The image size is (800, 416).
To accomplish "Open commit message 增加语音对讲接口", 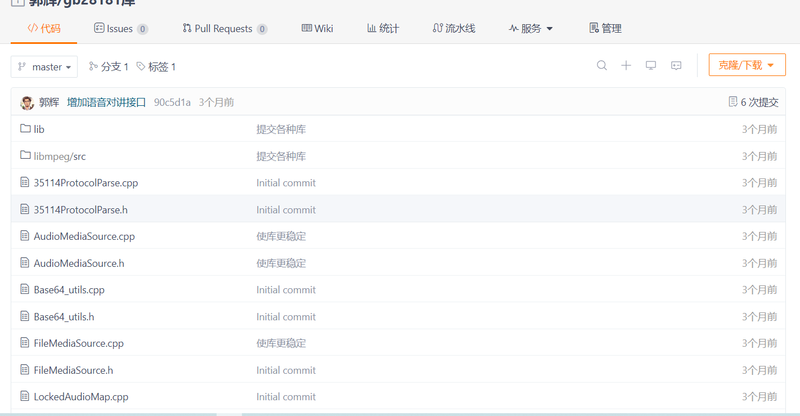I will 106,103.
